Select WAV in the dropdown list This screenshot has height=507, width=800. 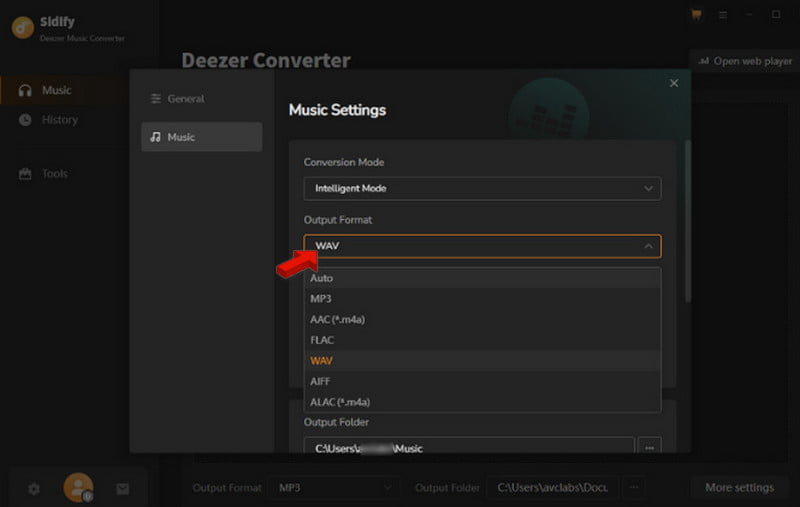[482, 361]
